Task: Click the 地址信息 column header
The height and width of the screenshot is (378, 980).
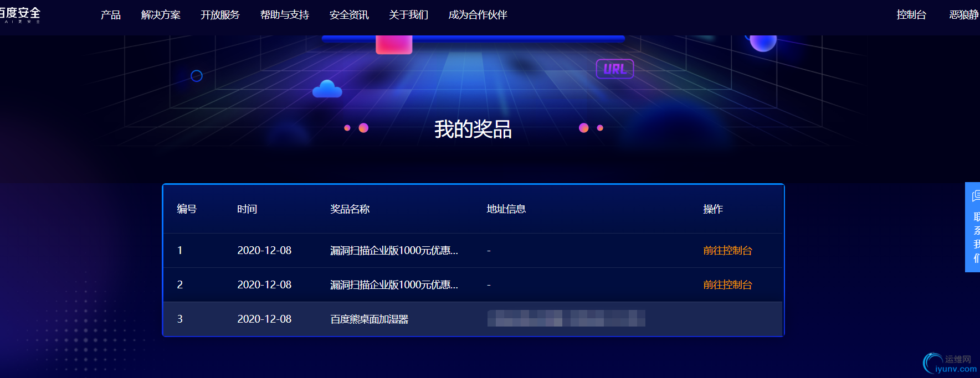Action: pos(506,209)
